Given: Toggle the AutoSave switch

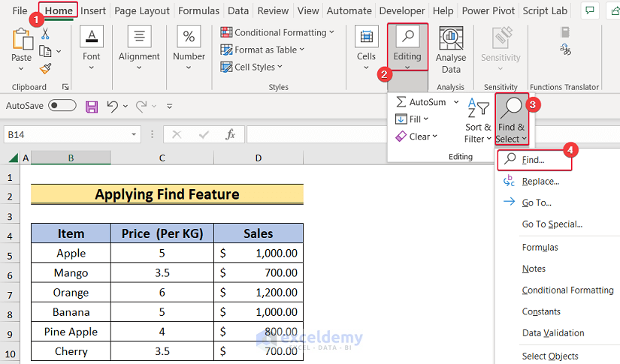Looking at the screenshot, I should pos(62,106).
